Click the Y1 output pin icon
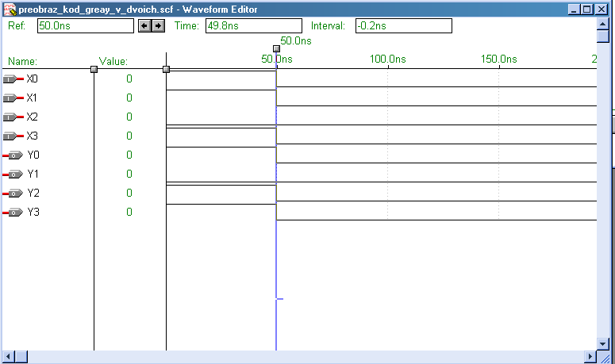Viewport: 615px width, 364px height. (x=13, y=174)
